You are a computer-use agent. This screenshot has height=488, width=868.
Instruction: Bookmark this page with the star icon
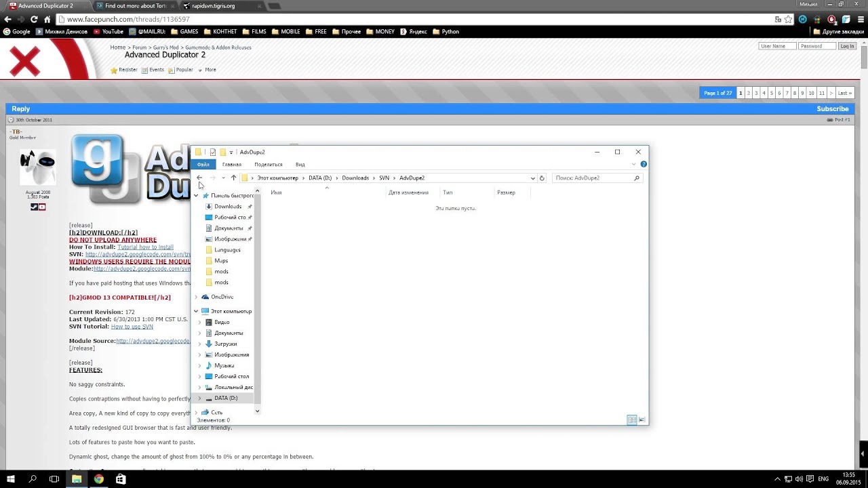[787, 20]
